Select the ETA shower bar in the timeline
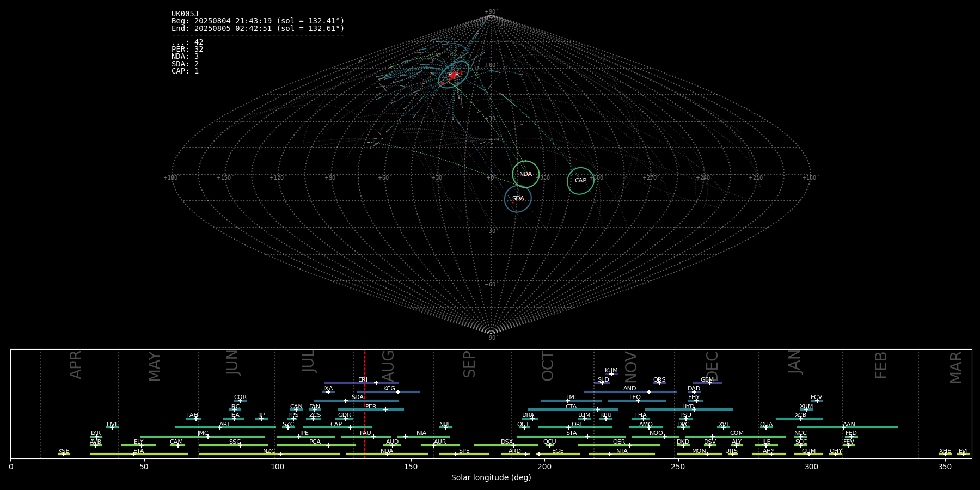This screenshot has width=980, height=490. point(139,454)
